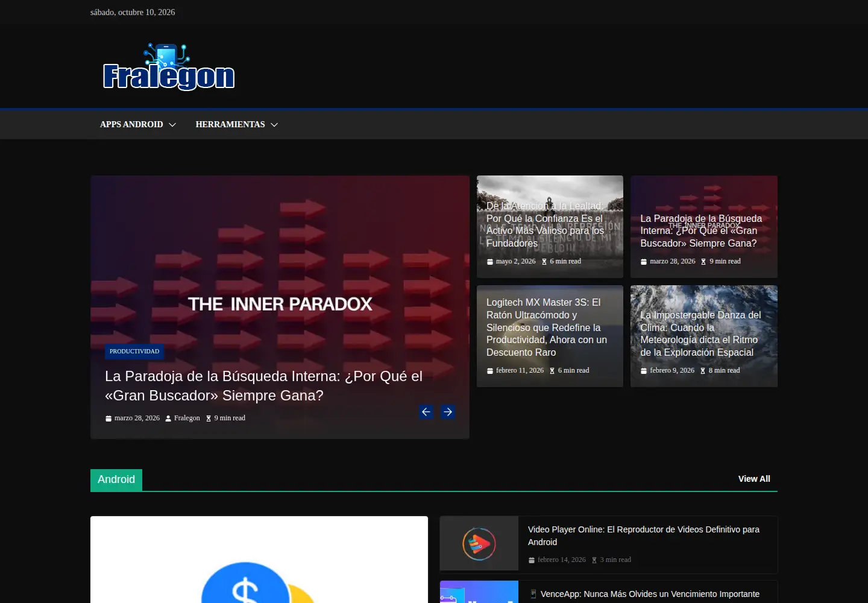Click hourglass icon beside 3 min read
The height and width of the screenshot is (603, 868).
click(x=594, y=560)
